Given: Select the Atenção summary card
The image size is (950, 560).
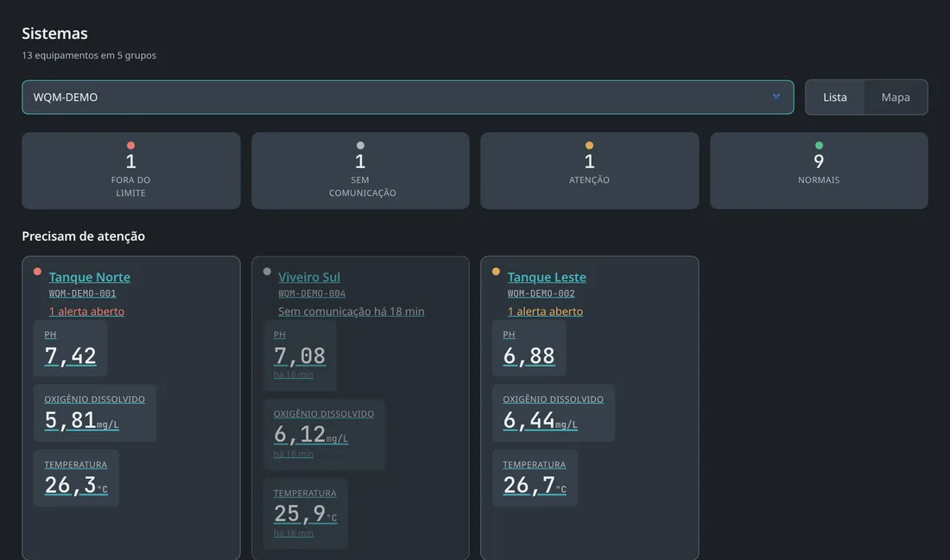Looking at the screenshot, I should pyautogui.click(x=590, y=171).
